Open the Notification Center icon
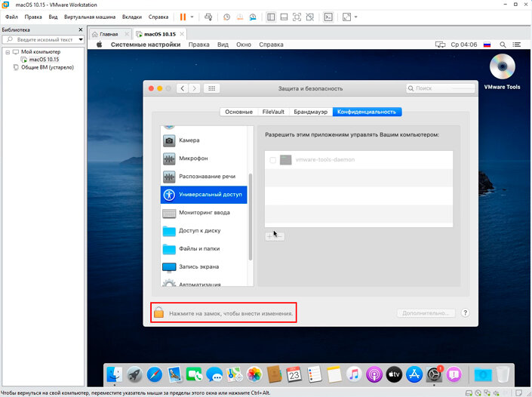The image size is (532, 397). point(517,45)
